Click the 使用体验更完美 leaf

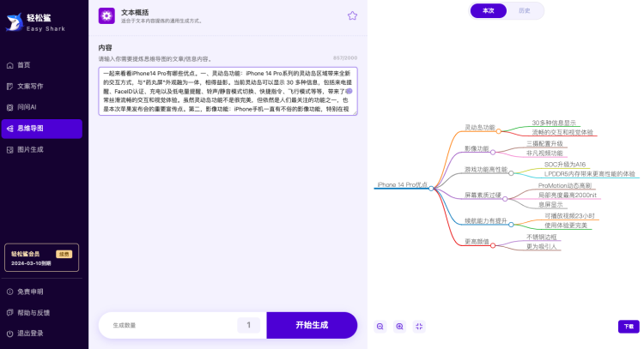(x=566, y=226)
